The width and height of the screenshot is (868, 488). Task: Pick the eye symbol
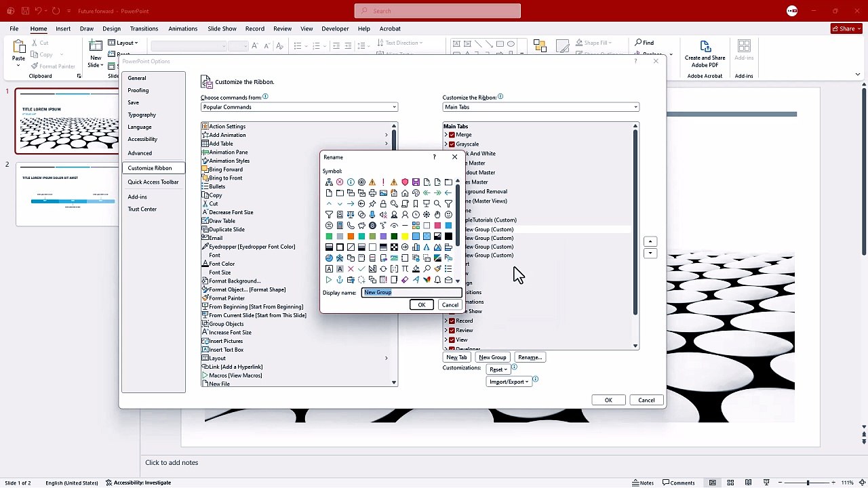(x=394, y=226)
